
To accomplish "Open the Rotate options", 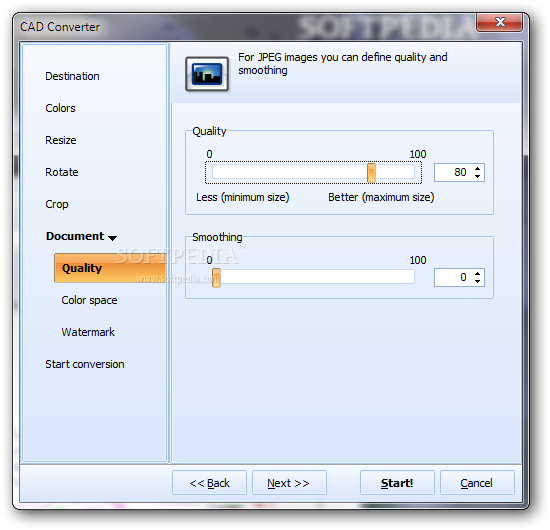I will [x=62, y=172].
